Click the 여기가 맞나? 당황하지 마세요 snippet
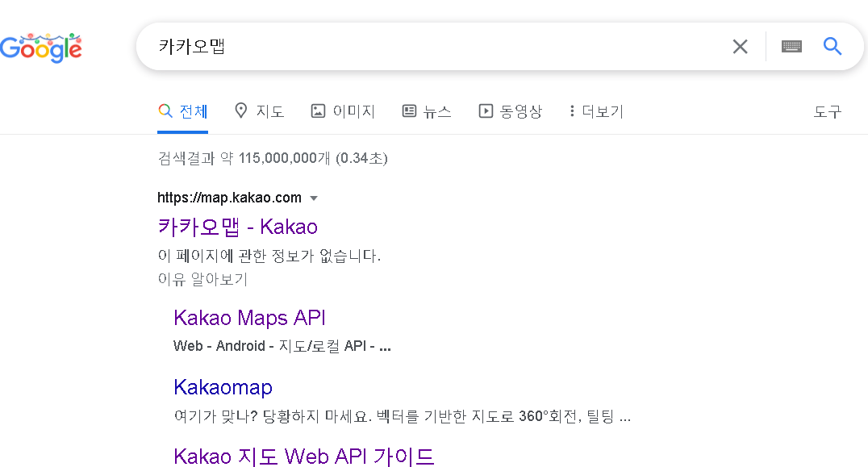This screenshot has height=467, width=868. (x=403, y=416)
